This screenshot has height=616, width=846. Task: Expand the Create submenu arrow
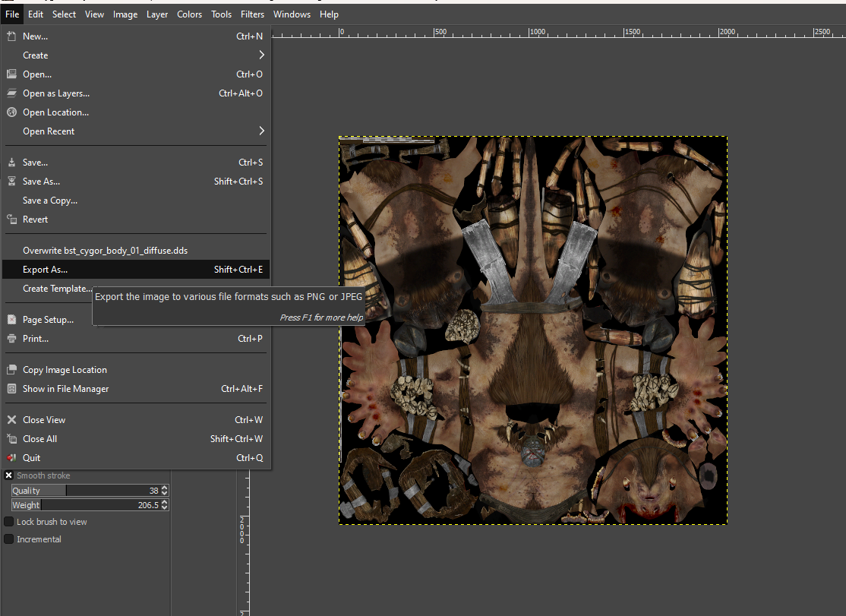[x=261, y=55]
